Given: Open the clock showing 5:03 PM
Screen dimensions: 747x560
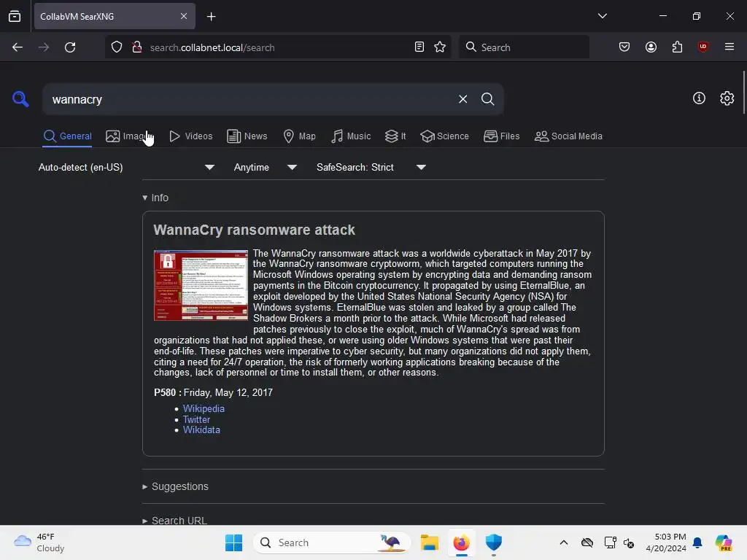Looking at the screenshot, I should click(x=666, y=542).
